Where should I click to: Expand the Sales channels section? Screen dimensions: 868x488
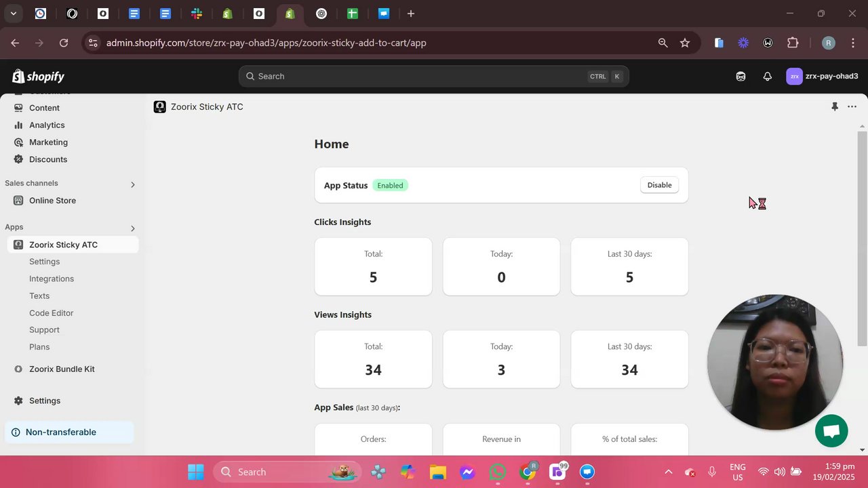click(132, 184)
